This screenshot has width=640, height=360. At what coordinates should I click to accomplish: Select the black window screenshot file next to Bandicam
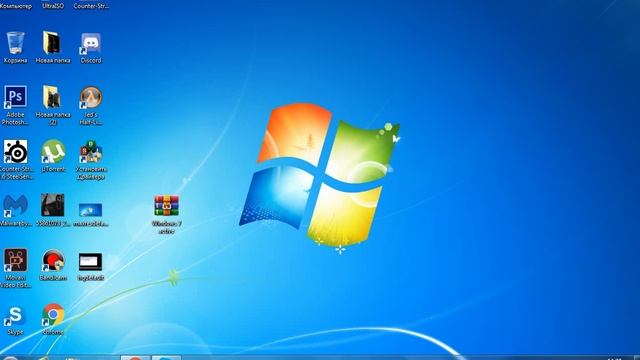[x=91, y=262]
